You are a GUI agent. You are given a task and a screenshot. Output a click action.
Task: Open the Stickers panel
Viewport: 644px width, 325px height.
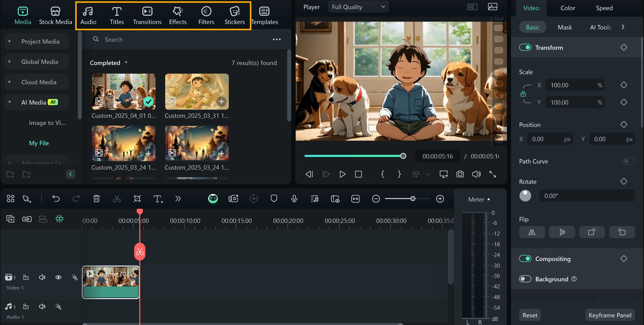234,15
